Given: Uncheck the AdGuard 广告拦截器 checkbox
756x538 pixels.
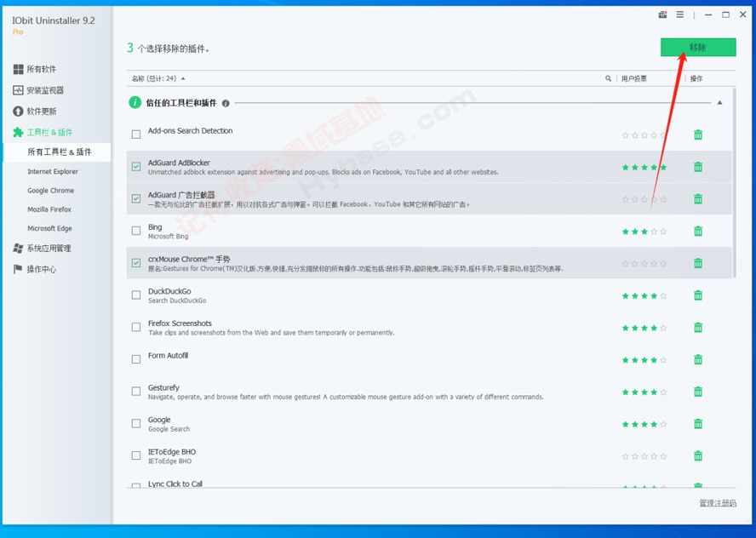Looking at the screenshot, I should [136, 198].
